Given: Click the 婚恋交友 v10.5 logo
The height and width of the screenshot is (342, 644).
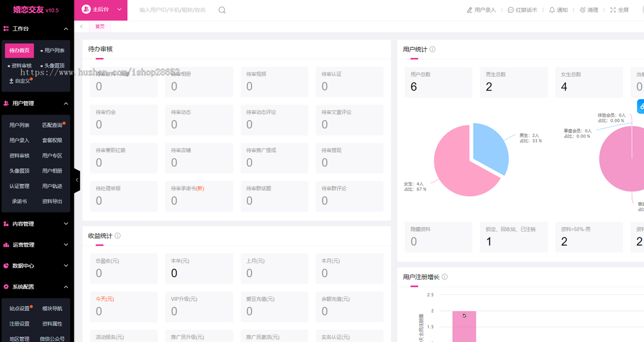Looking at the screenshot, I should pos(36,10).
